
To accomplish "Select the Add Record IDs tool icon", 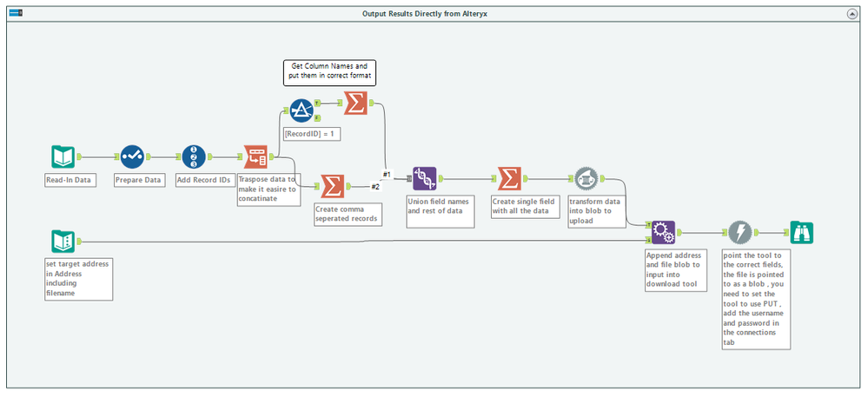I will pyautogui.click(x=194, y=156).
